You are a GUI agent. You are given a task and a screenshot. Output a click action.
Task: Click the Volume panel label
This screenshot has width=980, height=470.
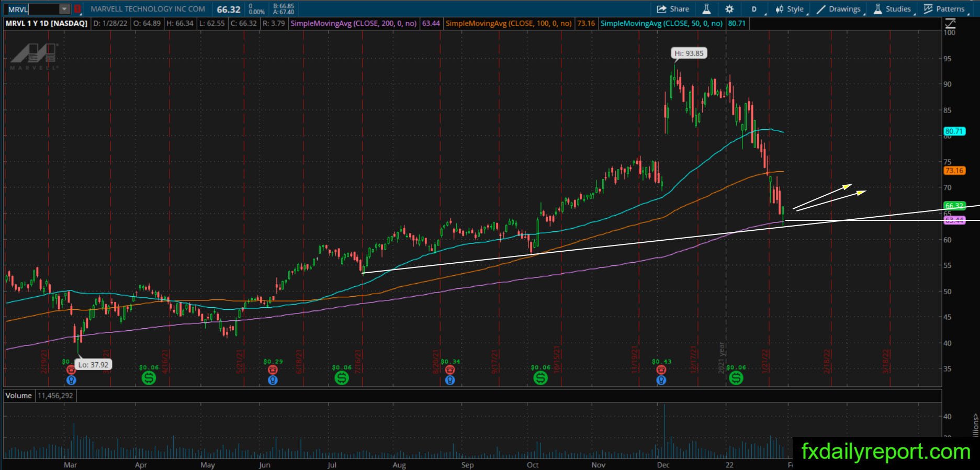pyautogui.click(x=18, y=396)
